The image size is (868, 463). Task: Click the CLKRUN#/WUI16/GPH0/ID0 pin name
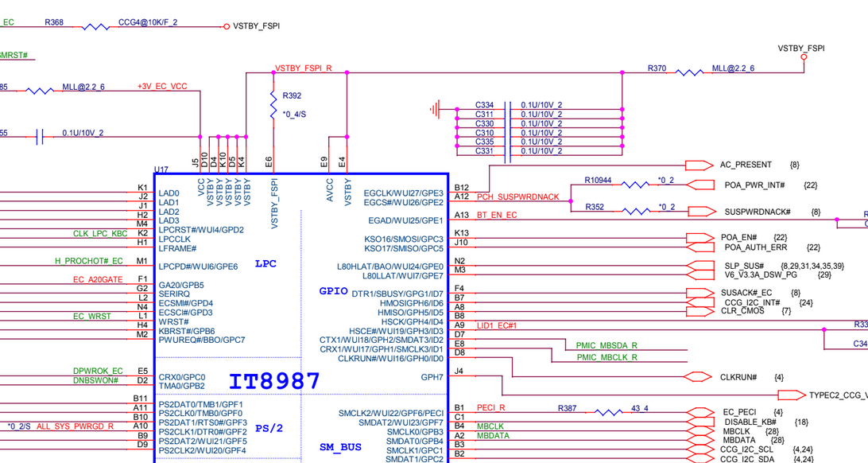tap(391, 359)
